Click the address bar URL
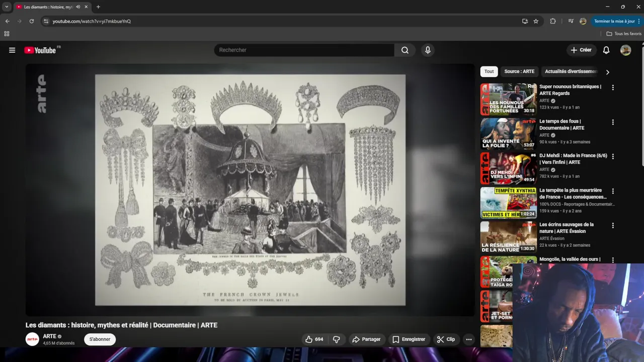Viewport: 644px width, 362px height. pos(92,21)
